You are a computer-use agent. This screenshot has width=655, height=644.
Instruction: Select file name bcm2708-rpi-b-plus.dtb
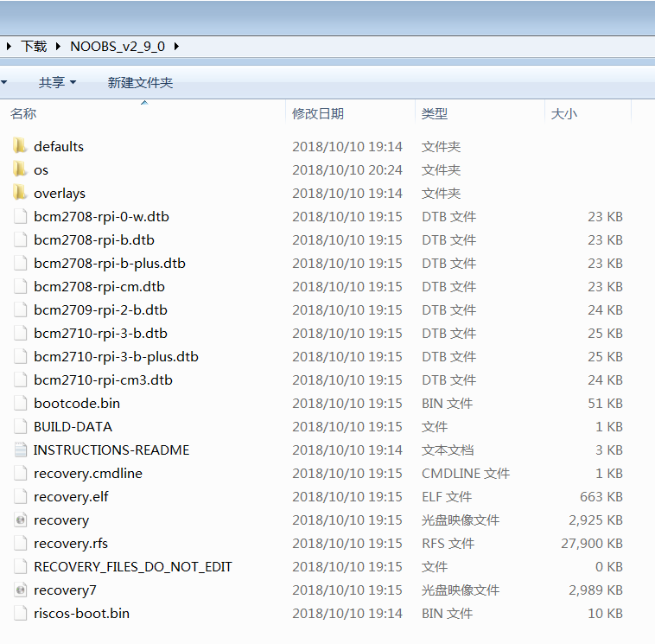coord(110,264)
